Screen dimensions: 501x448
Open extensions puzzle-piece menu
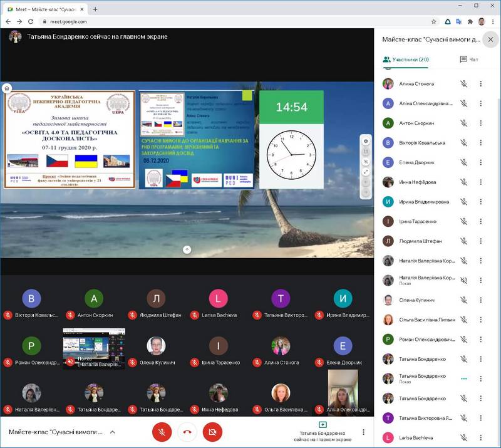pyautogui.click(x=470, y=21)
